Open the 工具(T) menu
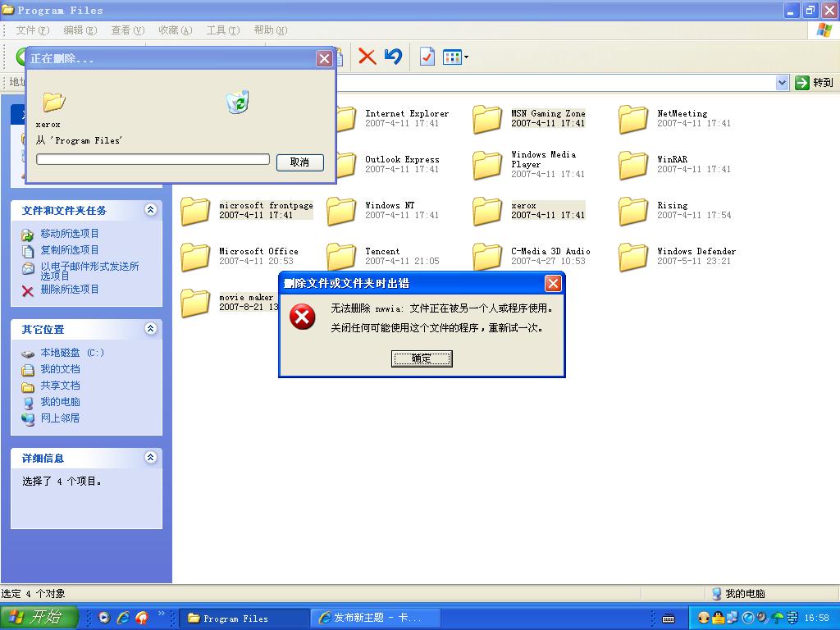The width and height of the screenshot is (840, 630). coord(223,30)
